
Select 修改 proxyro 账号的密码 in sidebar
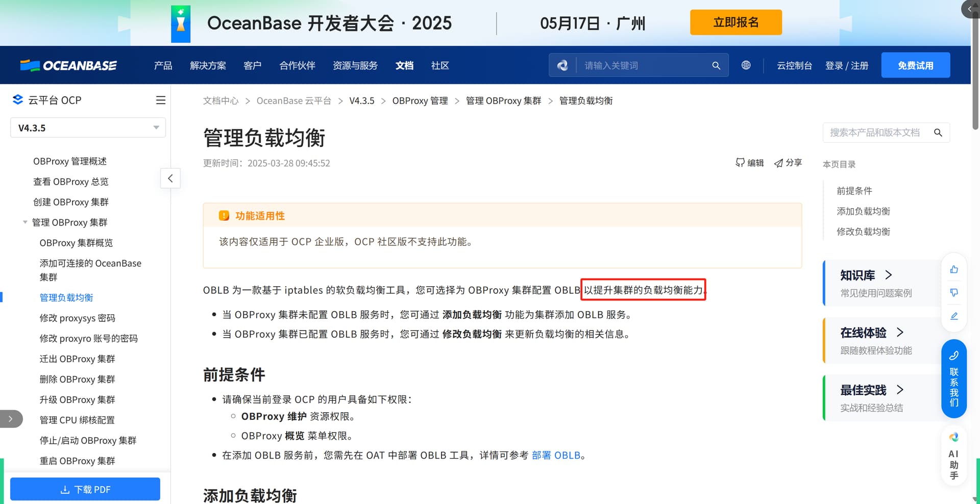click(88, 338)
